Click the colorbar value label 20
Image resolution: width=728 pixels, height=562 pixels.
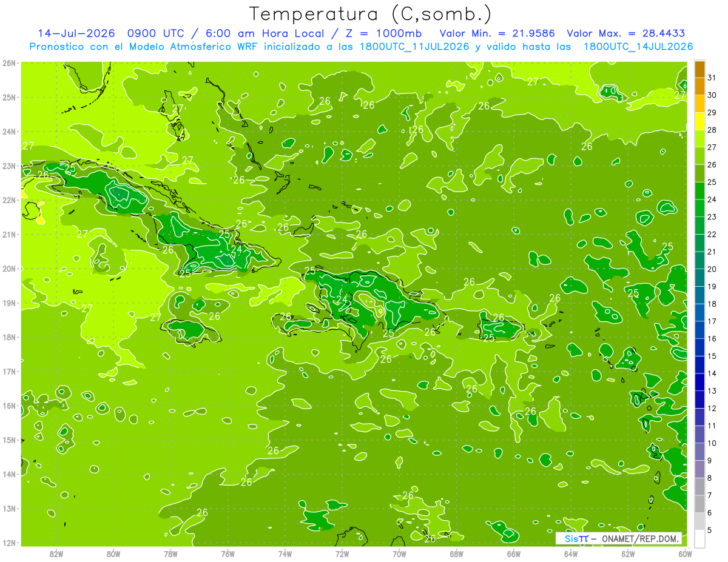pos(712,269)
